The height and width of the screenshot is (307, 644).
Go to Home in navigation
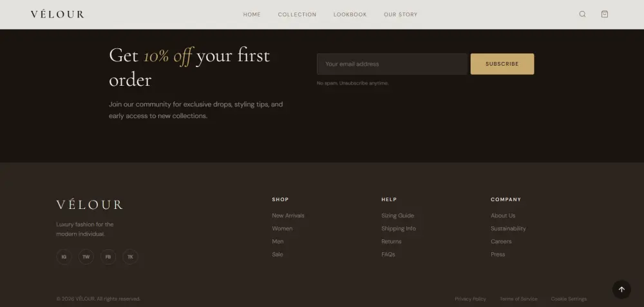[x=252, y=14]
